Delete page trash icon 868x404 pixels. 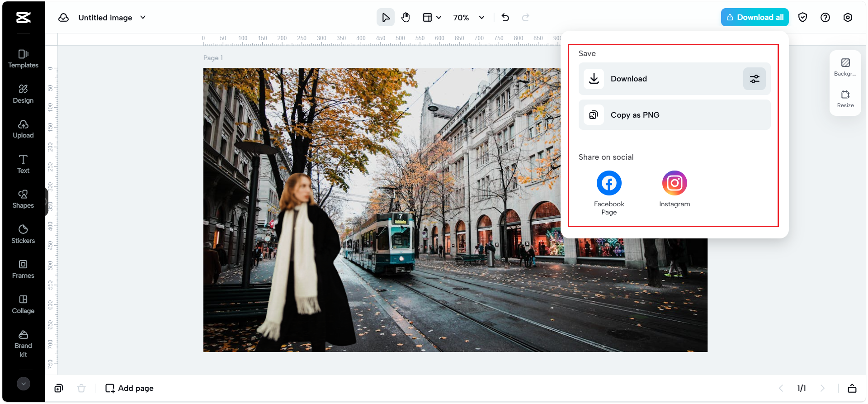pos(81,388)
